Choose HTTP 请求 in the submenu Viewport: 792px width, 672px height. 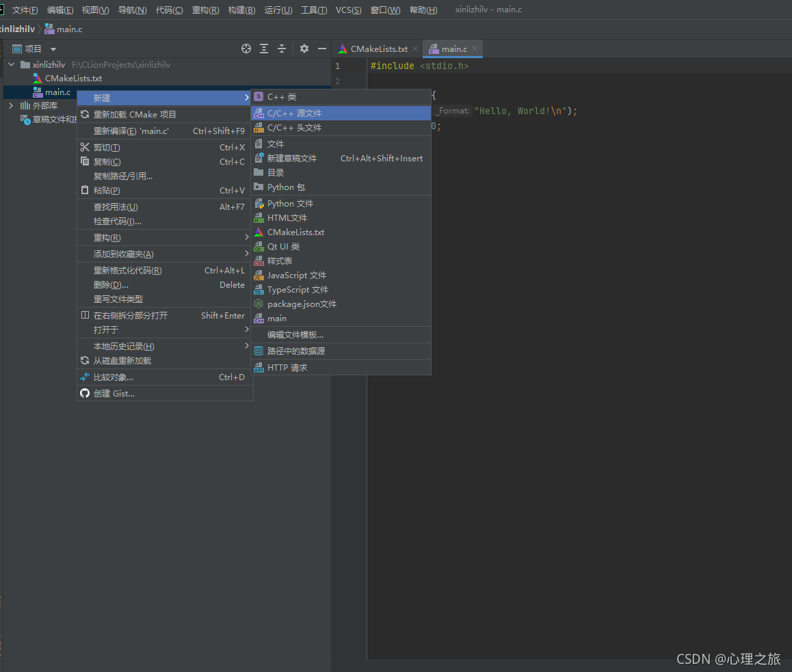point(341,368)
